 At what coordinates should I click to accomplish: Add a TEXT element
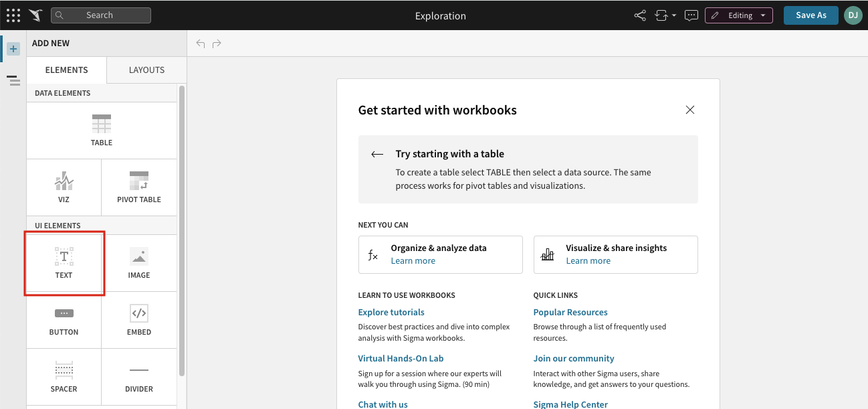(64, 263)
